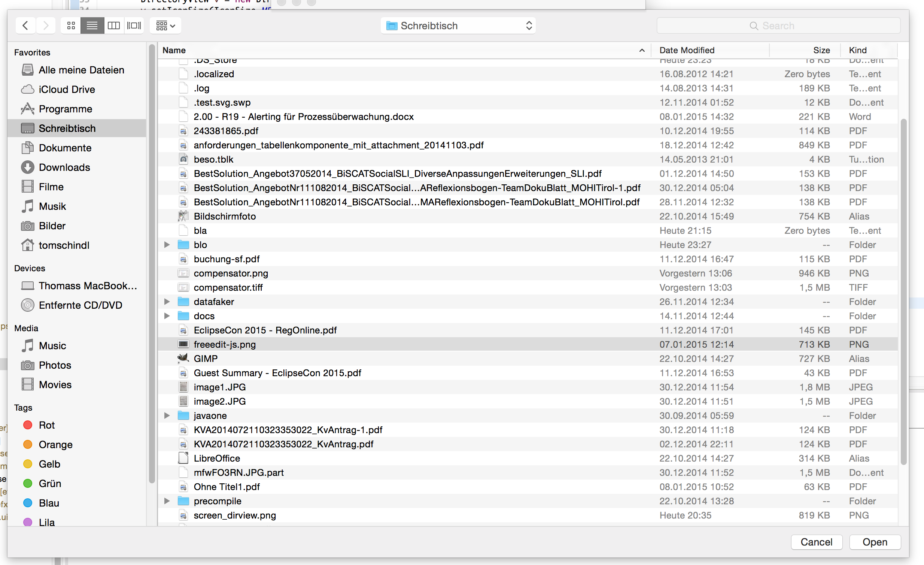The width and height of the screenshot is (924, 565).
Task: Select the Rot tag
Action: click(77, 425)
